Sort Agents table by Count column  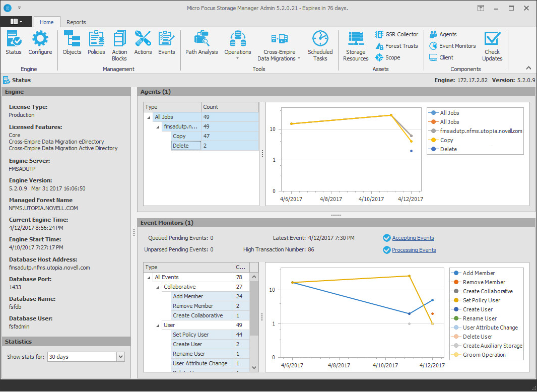coord(230,107)
